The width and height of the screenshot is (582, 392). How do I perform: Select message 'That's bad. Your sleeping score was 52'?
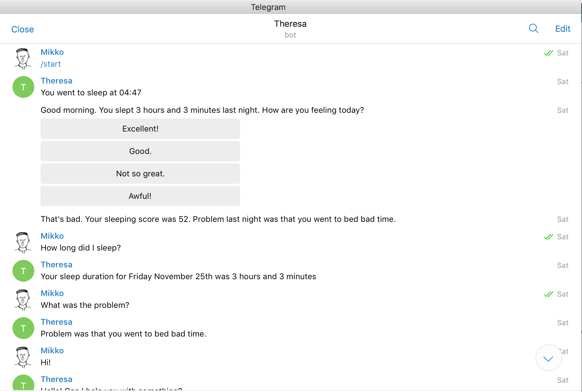[218, 219]
